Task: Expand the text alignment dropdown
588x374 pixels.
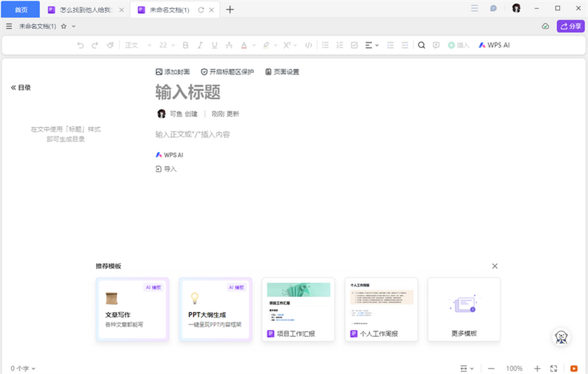Action: (372, 45)
